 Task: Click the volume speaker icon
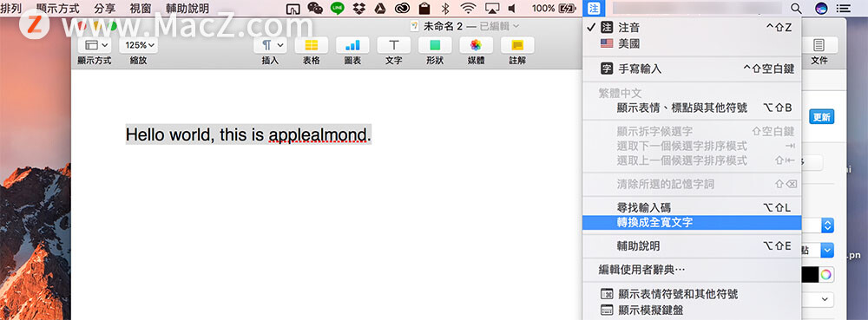pos(512,9)
